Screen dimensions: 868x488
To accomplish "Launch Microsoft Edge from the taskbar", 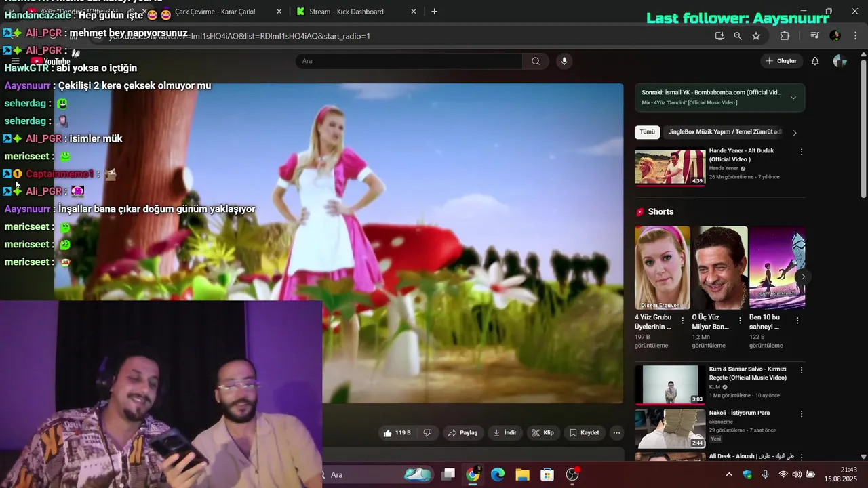I will 498,474.
